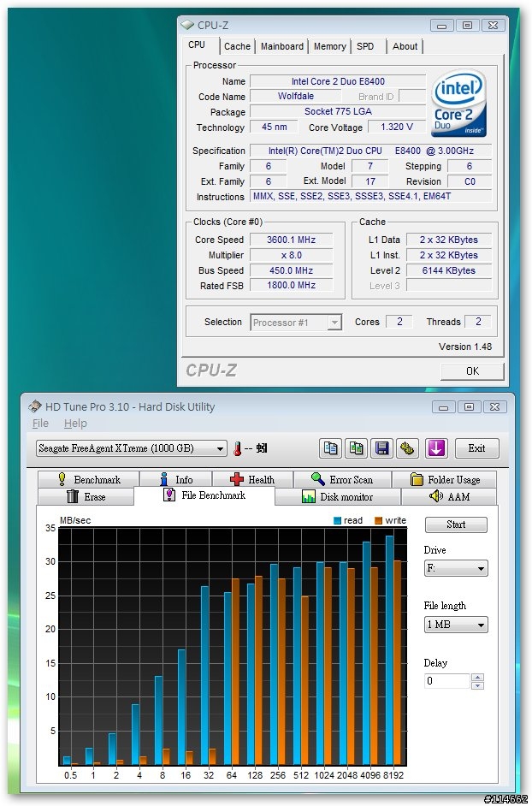Click the thermometer temperature icon
This screenshot has height=806, width=532.
pyautogui.click(x=237, y=448)
